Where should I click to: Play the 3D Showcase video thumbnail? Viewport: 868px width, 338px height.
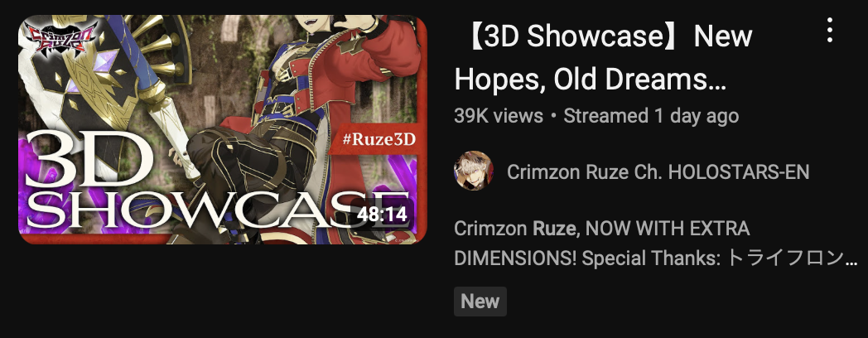223,129
